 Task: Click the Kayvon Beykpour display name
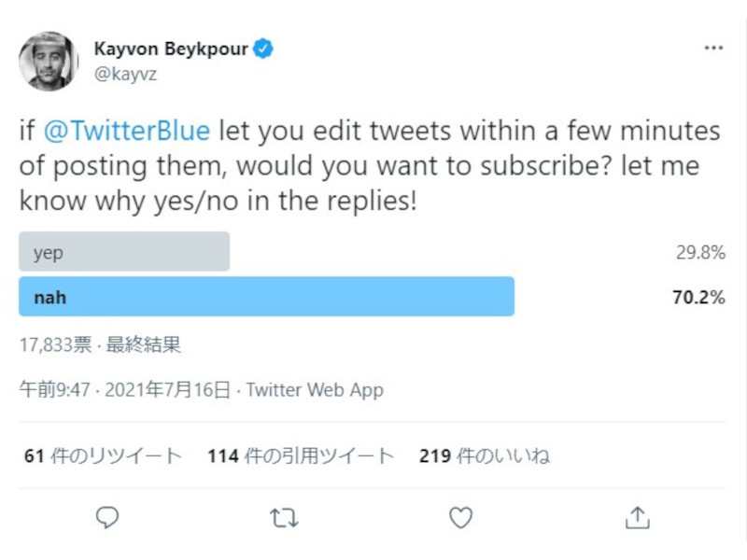[171, 49]
